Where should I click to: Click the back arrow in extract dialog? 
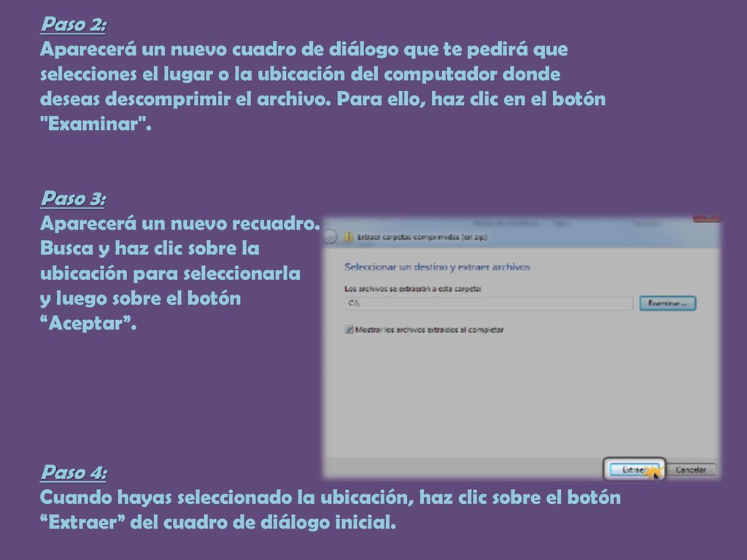click(330, 237)
